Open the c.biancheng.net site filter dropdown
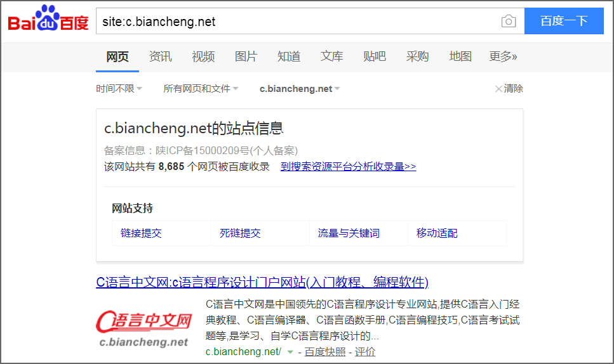This screenshot has height=364, width=614. coord(300,89)
